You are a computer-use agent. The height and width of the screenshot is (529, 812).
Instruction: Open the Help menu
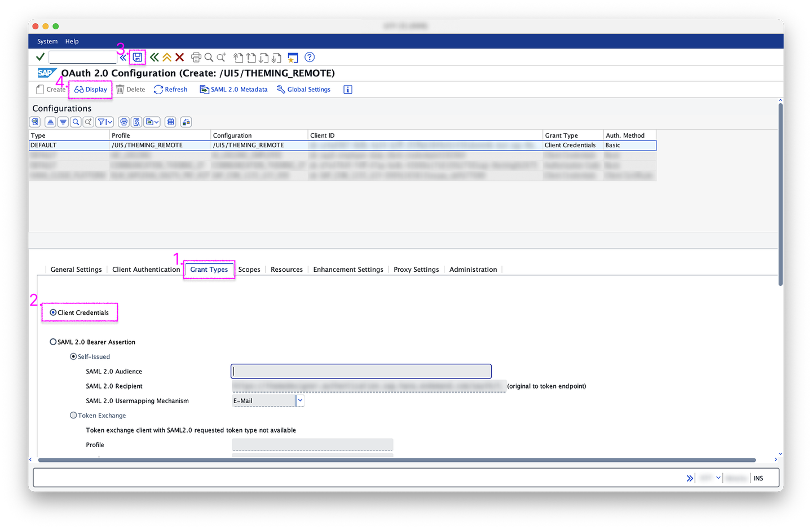(72, 41)
